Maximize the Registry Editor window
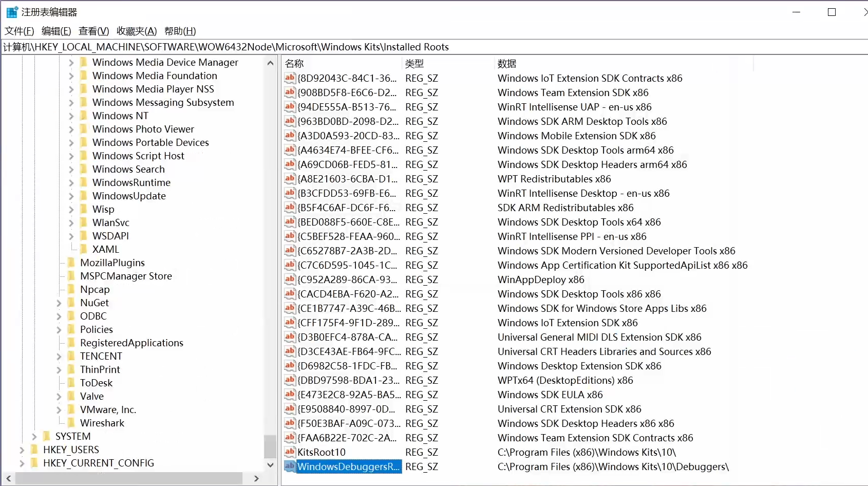The width and height of the screenshot is (868, 486). coord(832,12)
